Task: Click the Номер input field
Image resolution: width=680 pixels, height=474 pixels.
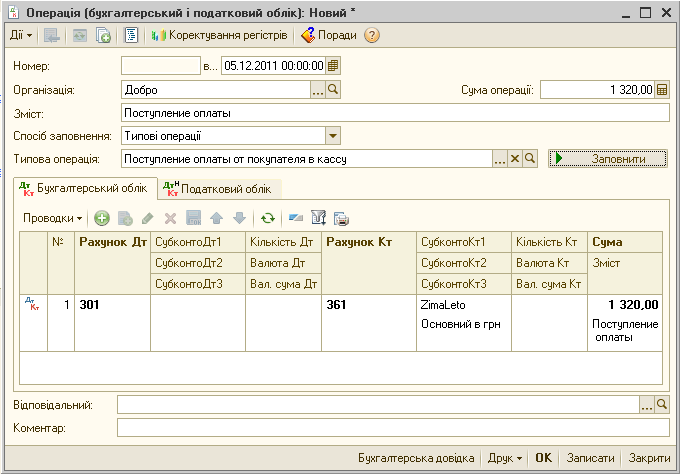Action: (161, 66)
